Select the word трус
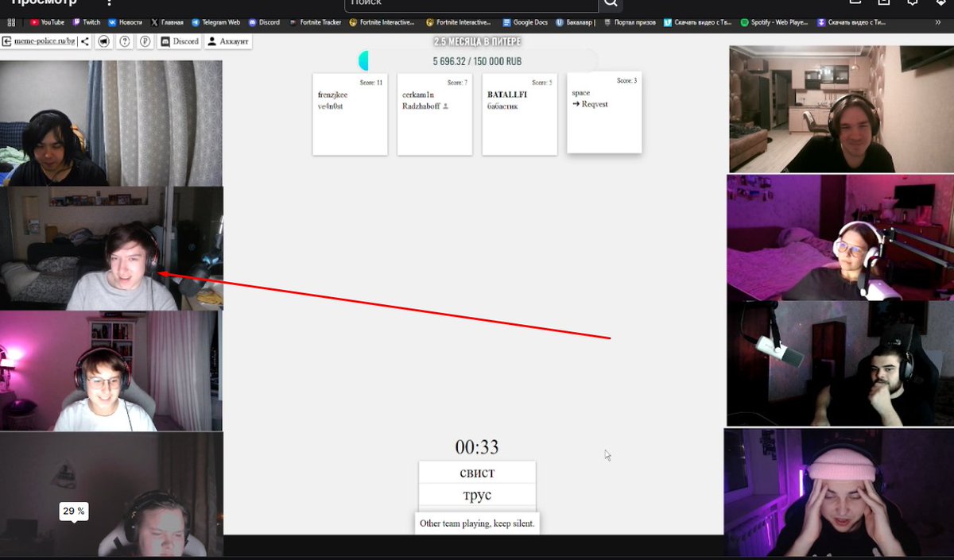954x560 pixels. 477,495
